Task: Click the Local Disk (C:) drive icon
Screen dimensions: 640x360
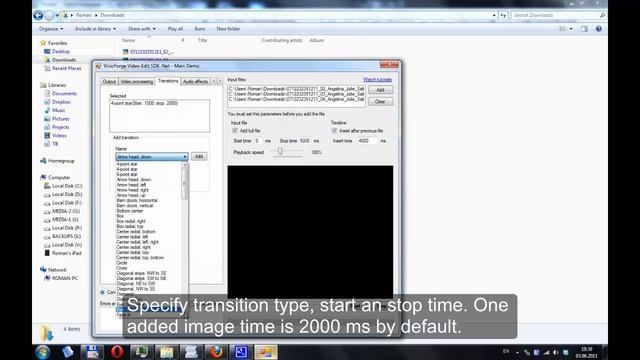Action: (47, 186)
